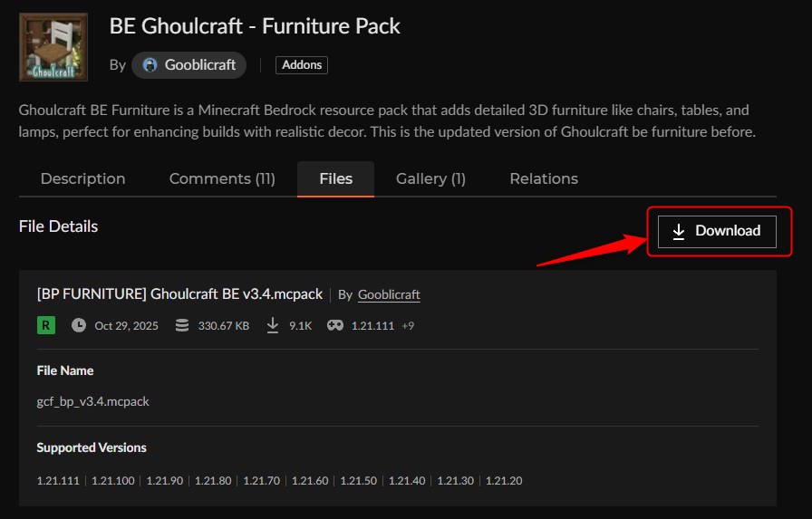Viewport: 812px width, 519px height.
Task: Click the page title 'BE Ghoulcraft - Furniture Pack'
Action: point(255,26)
